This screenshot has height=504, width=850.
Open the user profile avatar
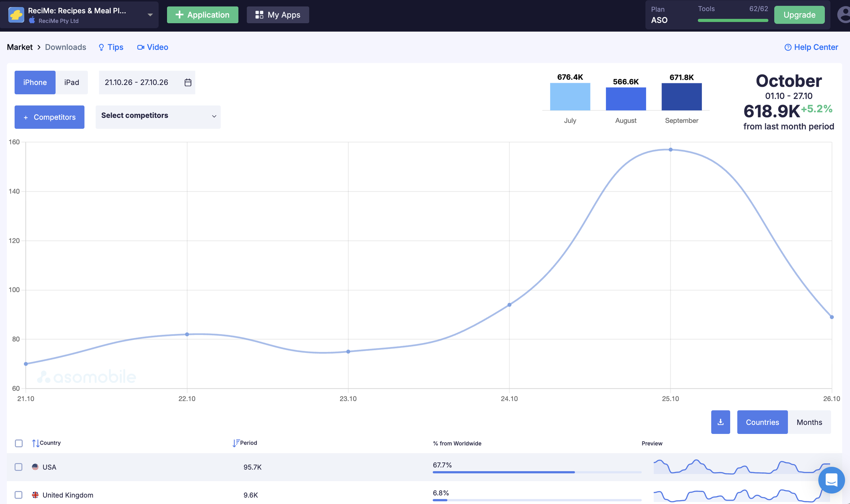point(844,15)
